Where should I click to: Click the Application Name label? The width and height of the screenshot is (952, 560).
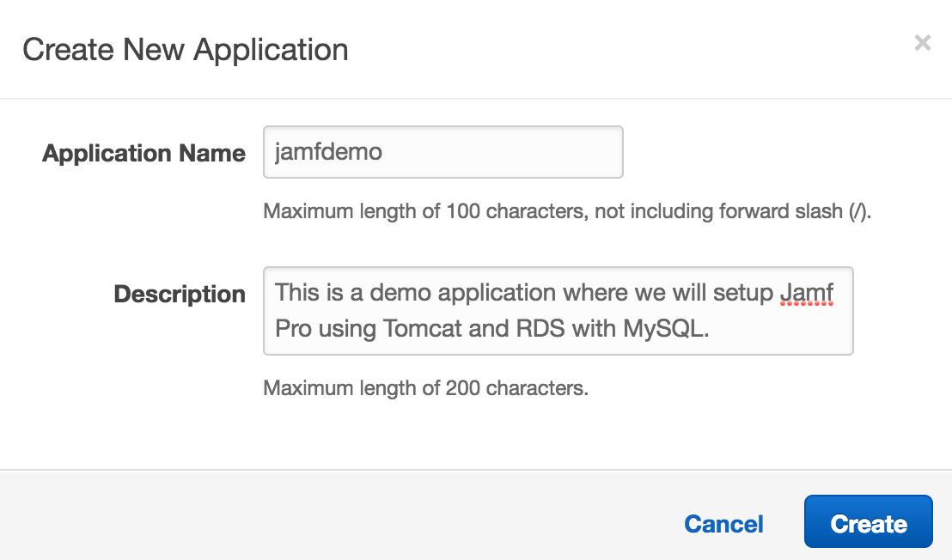point(143,153)
